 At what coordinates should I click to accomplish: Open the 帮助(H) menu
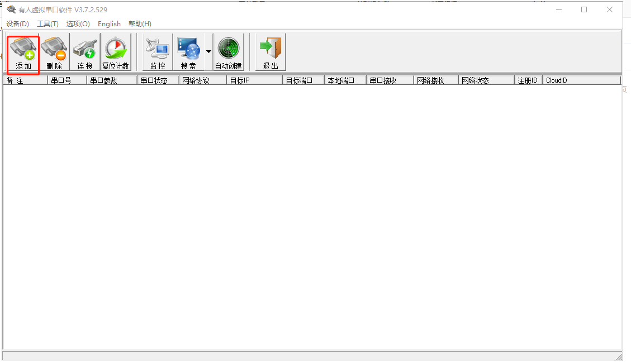[x=140, y=23]
